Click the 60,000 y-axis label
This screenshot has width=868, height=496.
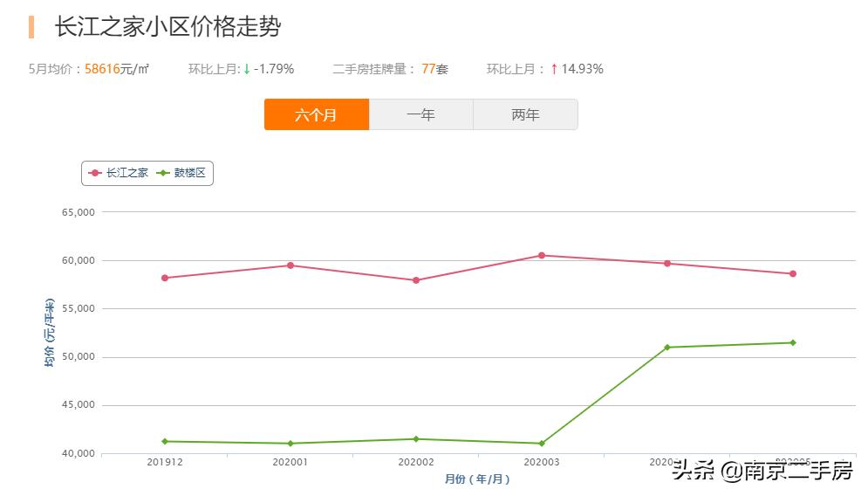pos(78,260)
